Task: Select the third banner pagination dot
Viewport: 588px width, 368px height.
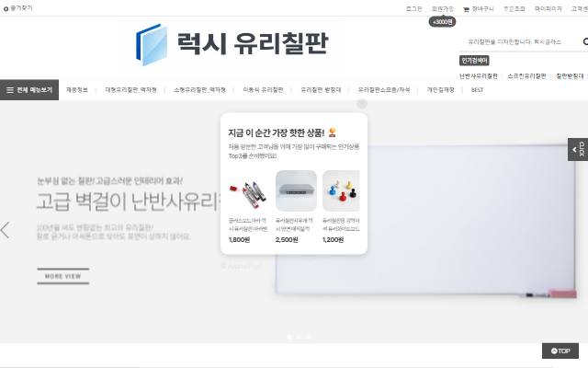Action: (309, 337)
